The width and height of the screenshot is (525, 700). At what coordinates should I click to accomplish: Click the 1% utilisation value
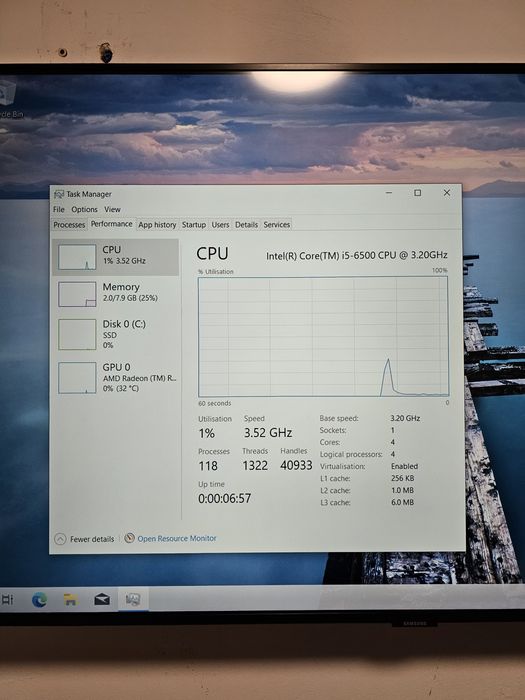pyautogui.click(x=207, y=433)
